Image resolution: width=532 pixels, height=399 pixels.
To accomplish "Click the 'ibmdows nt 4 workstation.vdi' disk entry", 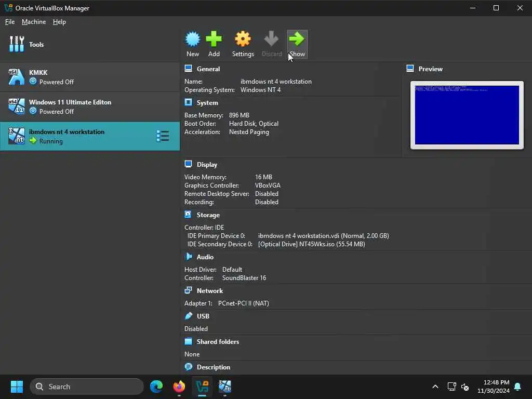I will [x=323, y=235].
